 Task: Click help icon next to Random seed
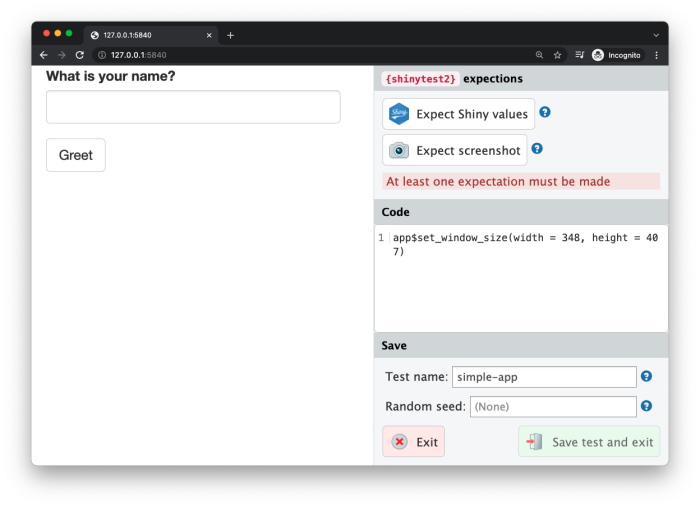pyautogui.click(x=646, y=406)
